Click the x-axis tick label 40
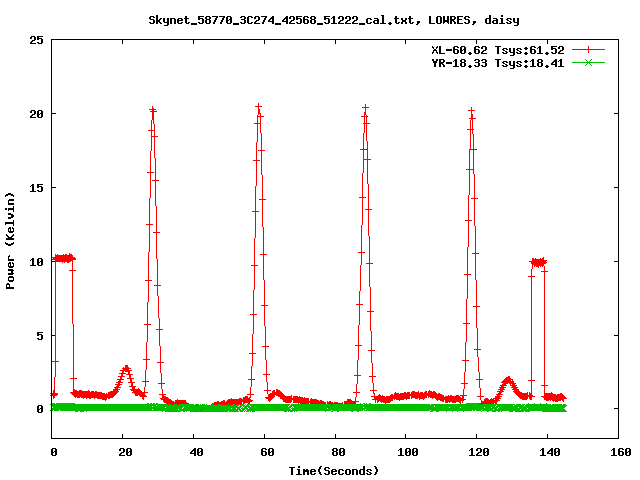 [196, 452]
